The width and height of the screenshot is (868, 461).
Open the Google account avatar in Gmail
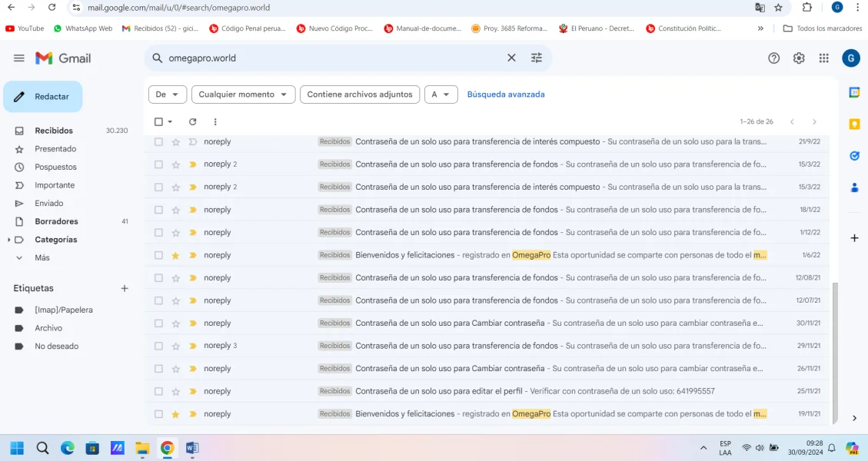point(851,58)
